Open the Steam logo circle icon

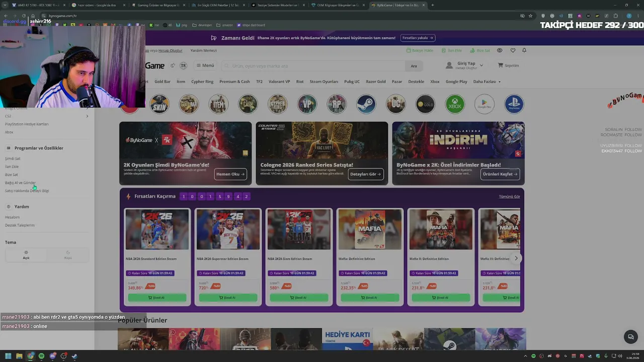[x=366, y=104]
